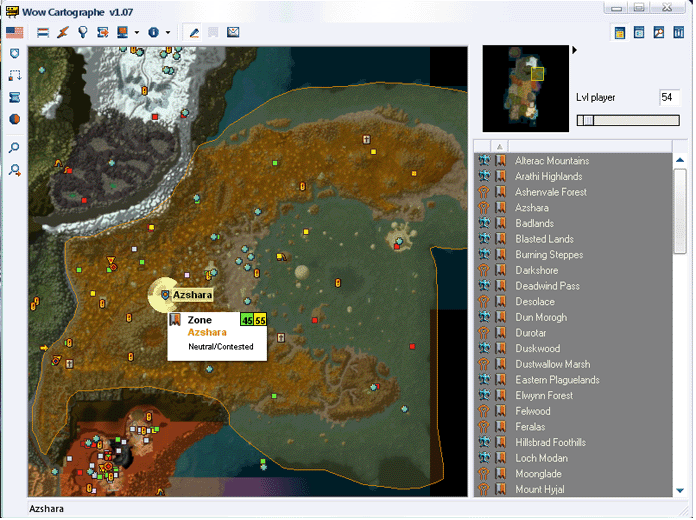Select Mount Hyjal in the zone list
Image resolution: width=696 pixels, height=520 pixels.
tap(540, 489)
